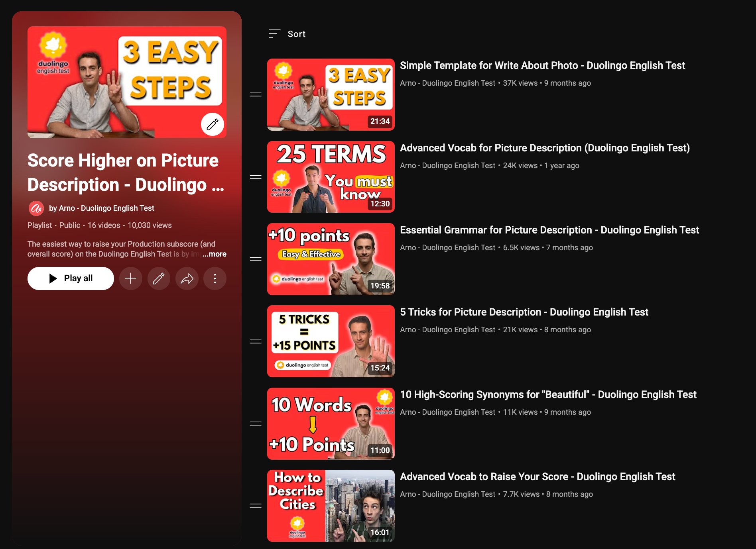
Task: Click the pencil icon on playlist cover
Action: pos(213,124)
